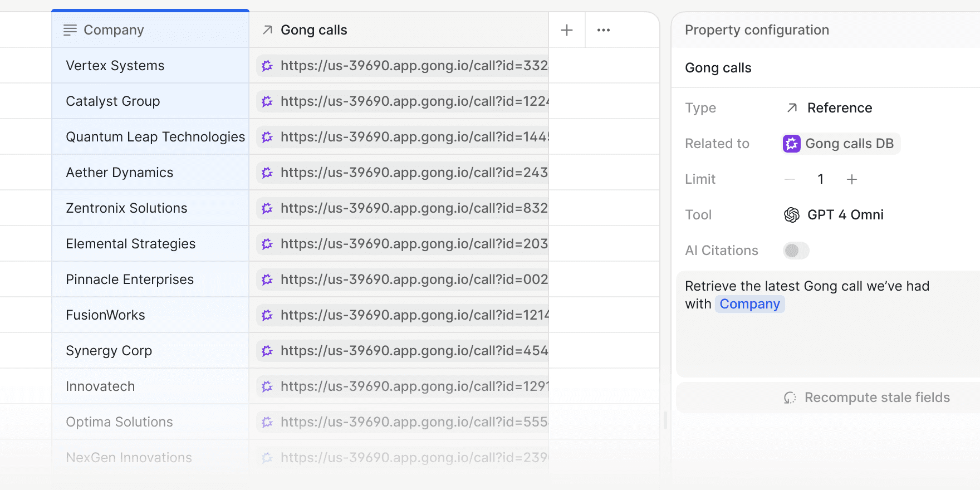This screenshot has height=490, width=980.
Task: Click Recompute stale fields button
Action: [829, 398]
